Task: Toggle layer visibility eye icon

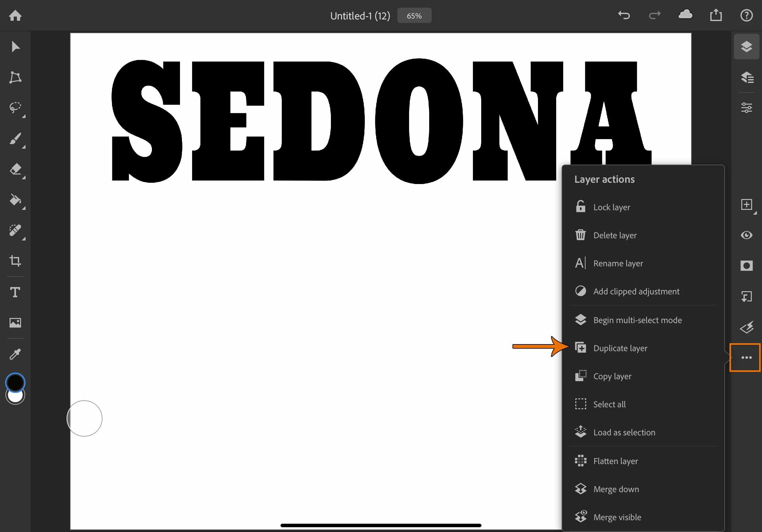Action: pyautogui.click(x=746, y=235)
